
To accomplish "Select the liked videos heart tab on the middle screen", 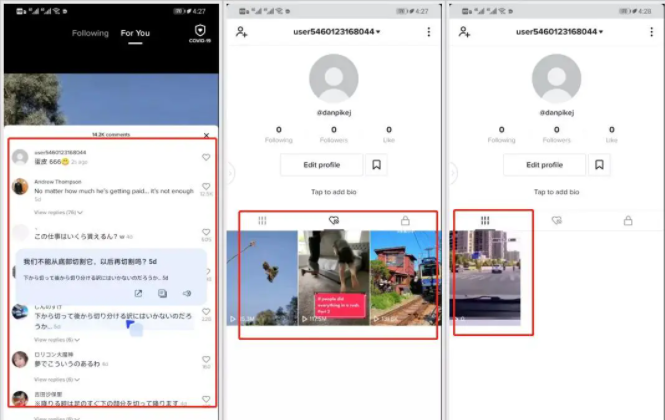I will 334,221.
